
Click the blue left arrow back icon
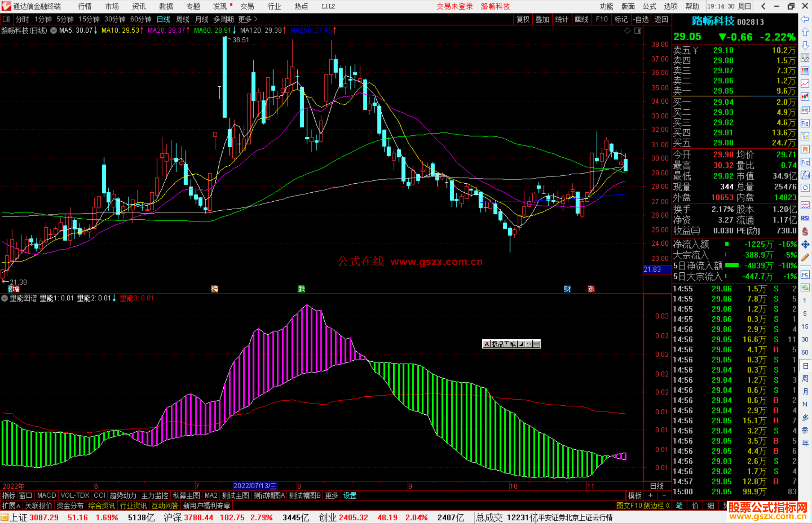tap(805, 19)
